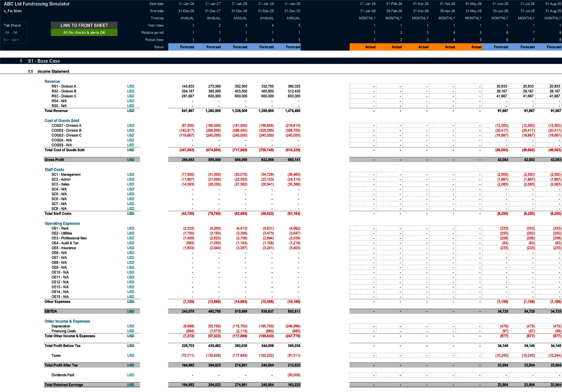Click Total Cost of Goods Sold label
This screenshot has width=562, height=392.
tap(64, 150)
